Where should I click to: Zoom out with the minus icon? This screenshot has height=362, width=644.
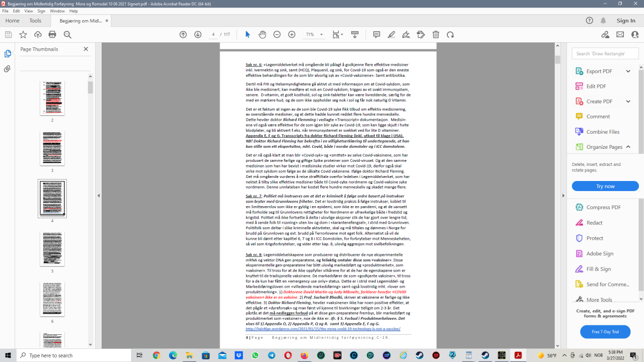[277, 35]
